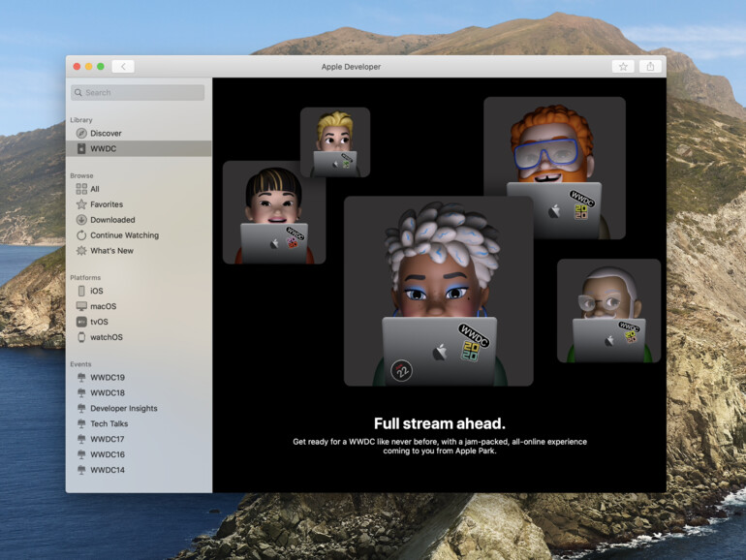Click the Downloaded arrow icon

[x=81, y=220]
